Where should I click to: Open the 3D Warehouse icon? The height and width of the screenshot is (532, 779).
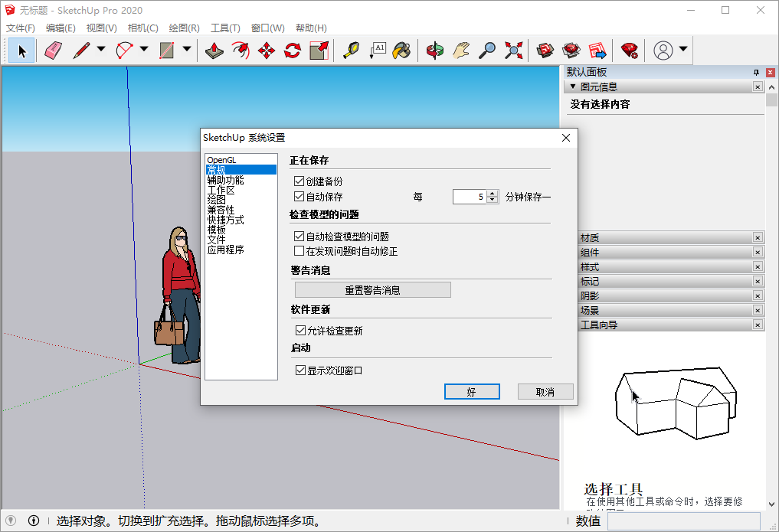(x=544, y=51)
